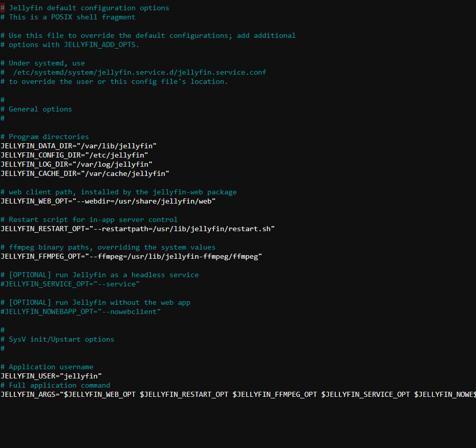Click the 'options with JELLYFIN_ADD_OPTS.' line

pos(70,45)
